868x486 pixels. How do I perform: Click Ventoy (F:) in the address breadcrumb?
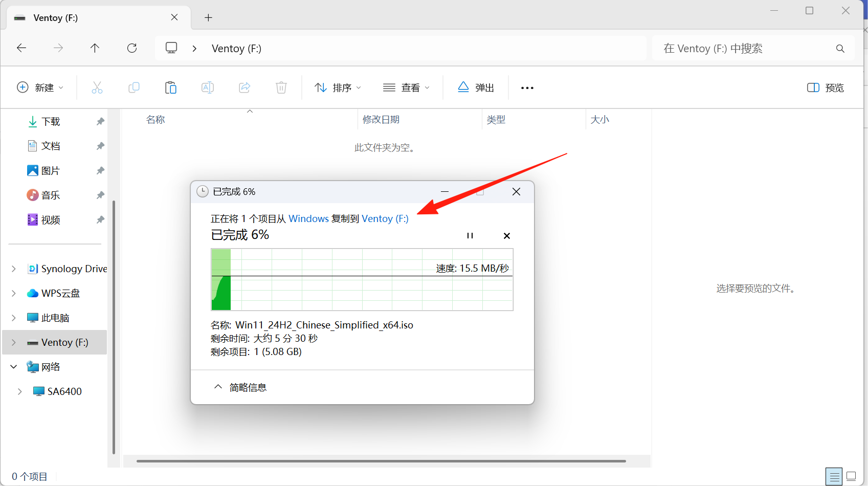click(236, 49)
